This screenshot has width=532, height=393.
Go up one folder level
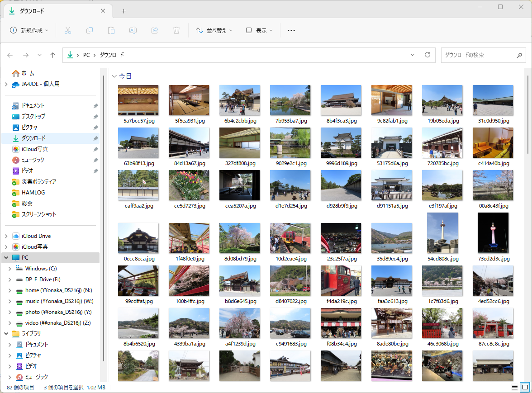pos(53,55)
